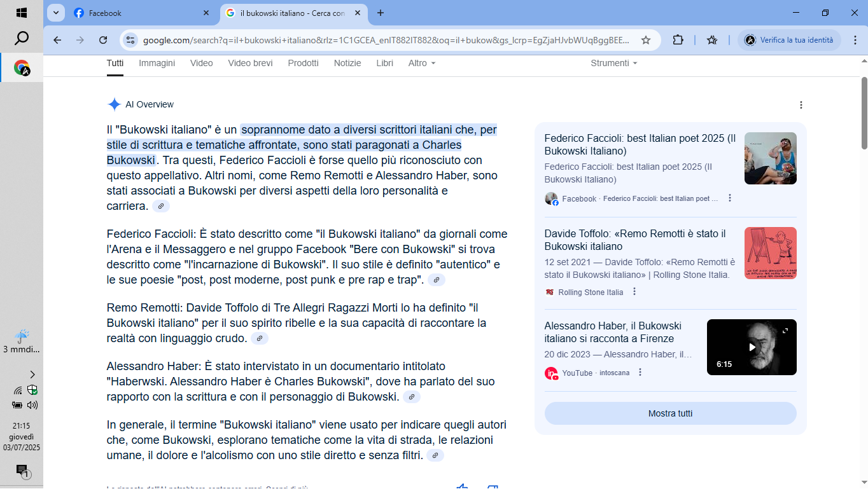
Task: Expand the Haber video thumbnail fullscreen icon
Action: coord(785,331)
